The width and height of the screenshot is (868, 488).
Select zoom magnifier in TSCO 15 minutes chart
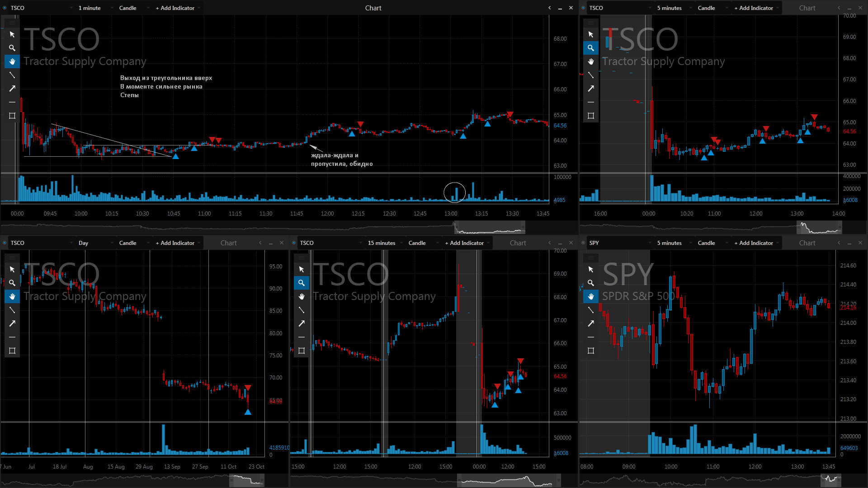[x=302, y=283]
